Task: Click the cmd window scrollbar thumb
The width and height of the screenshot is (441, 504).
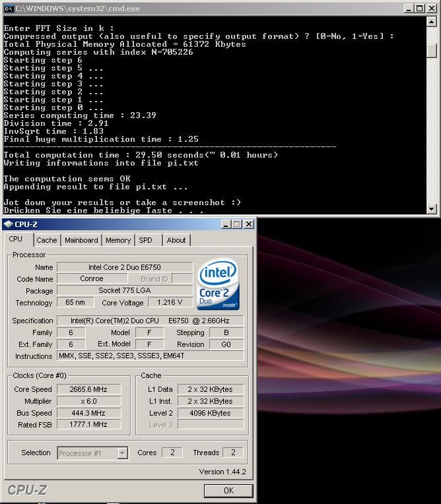Action: pos(431,51)
